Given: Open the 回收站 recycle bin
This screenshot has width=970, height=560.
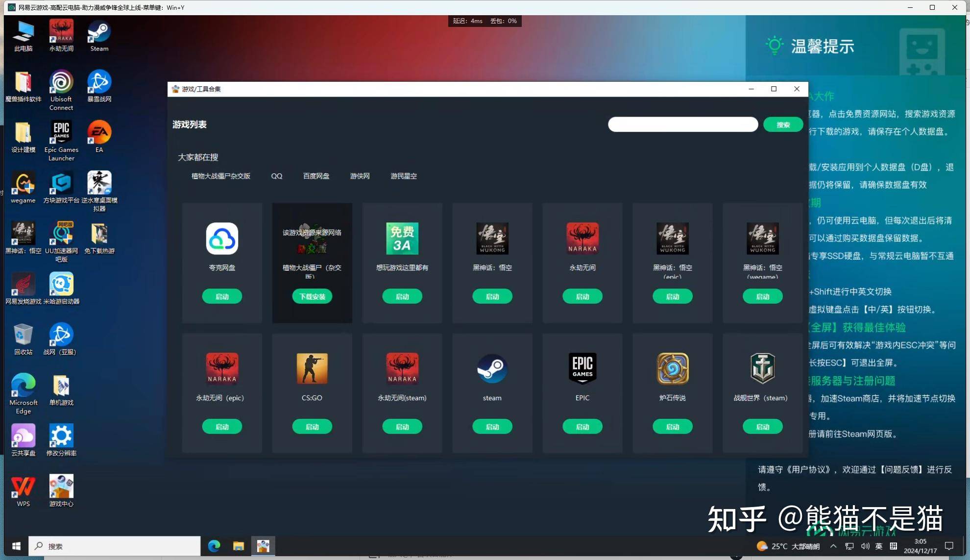Looking at the screenshot, I should 23,339.
